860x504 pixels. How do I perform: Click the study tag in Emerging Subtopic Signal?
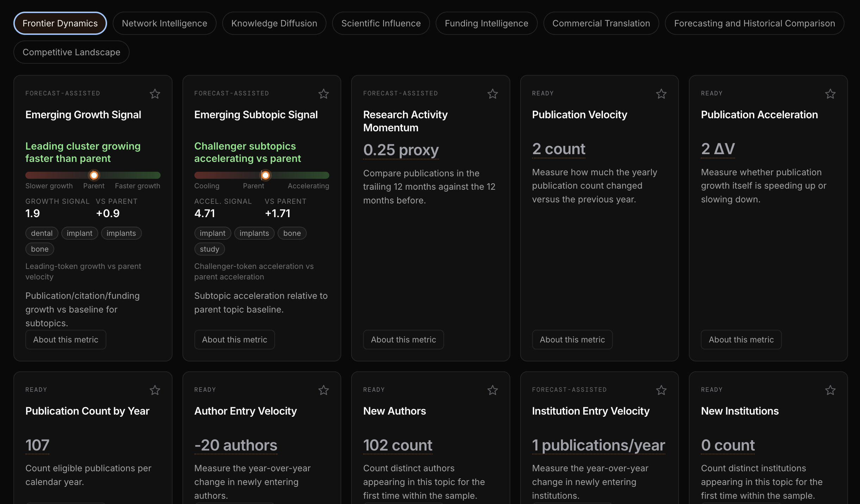pos(210,249)
